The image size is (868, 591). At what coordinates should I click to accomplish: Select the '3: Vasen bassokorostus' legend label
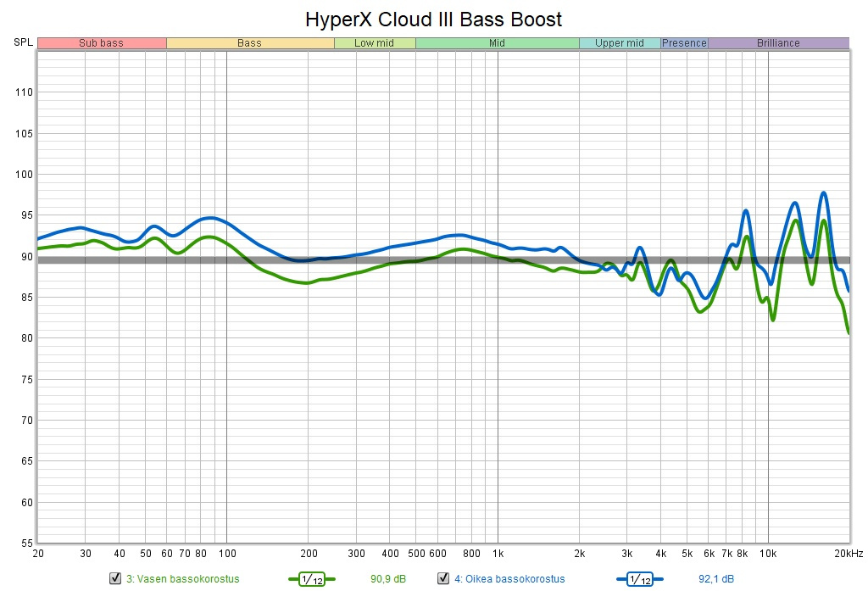pyautogui.click(x=183, y=579)
